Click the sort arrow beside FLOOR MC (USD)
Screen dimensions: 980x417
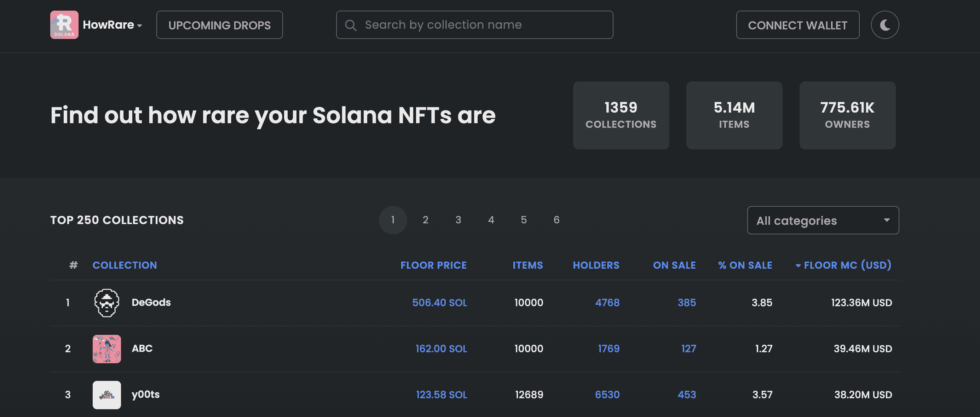798,265
